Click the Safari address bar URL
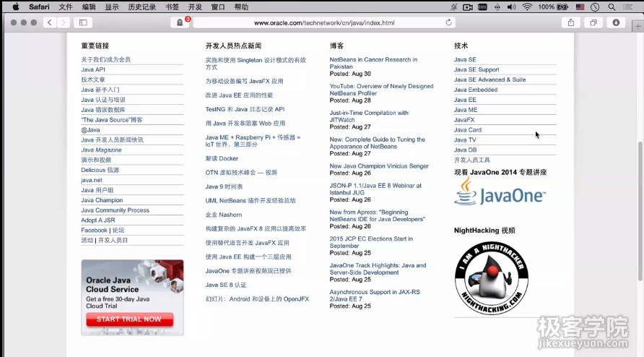Image resolution: width=644 pixels, height=357 pixels. point(324,22)
